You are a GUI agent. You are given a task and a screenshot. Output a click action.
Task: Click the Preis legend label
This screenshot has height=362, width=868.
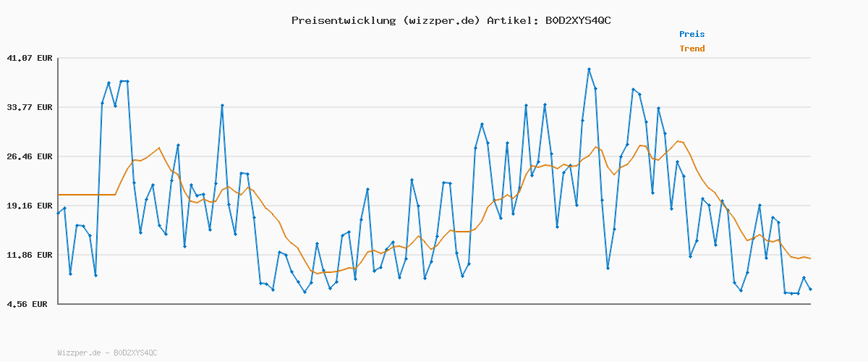[x=692, y=34]
